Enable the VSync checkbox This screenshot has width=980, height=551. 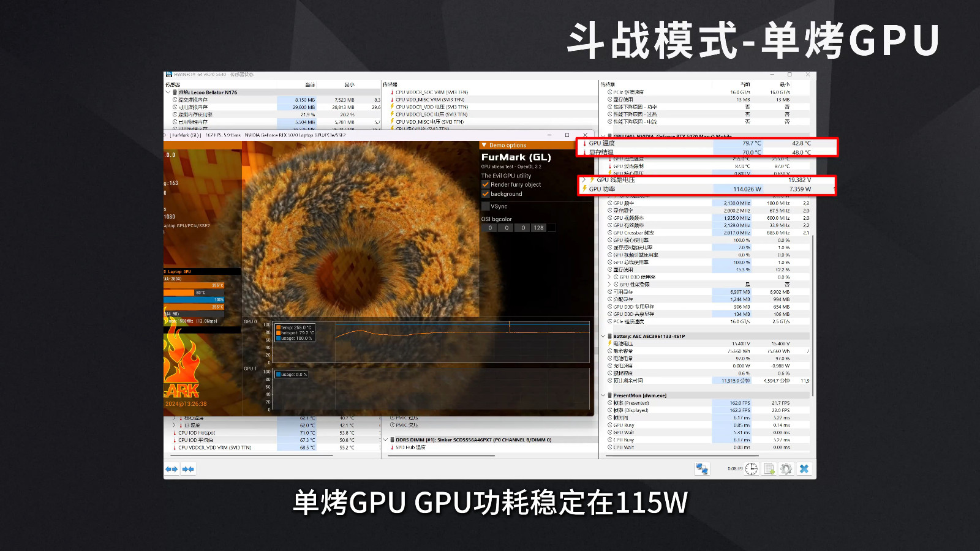486,206
